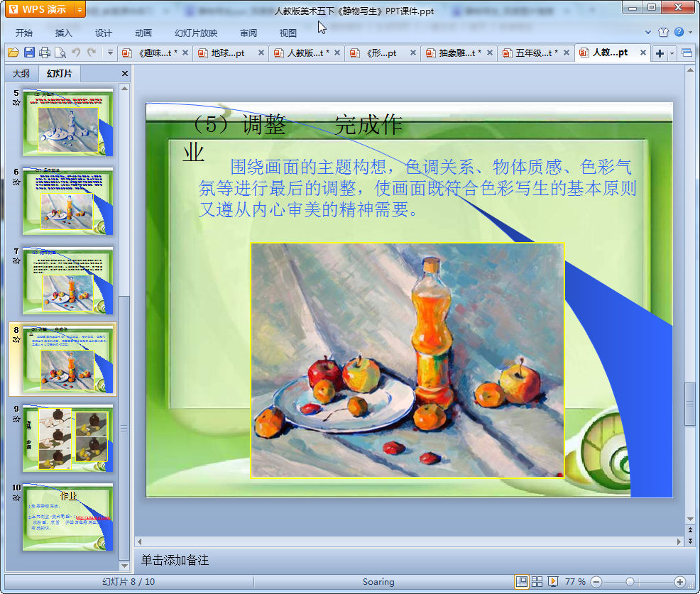Select slide 9 thumbnail
Image resolution: width=700 pixels, height=594 pixels.
coord(68,439)
